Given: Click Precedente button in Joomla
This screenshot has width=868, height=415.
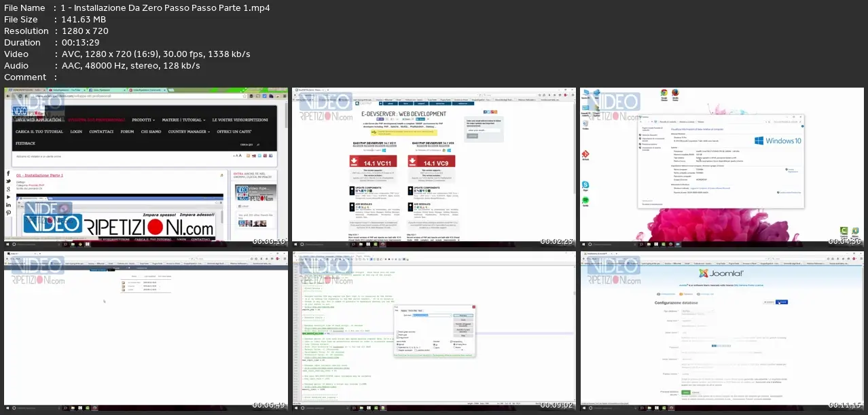Looking at the screenshot, I should pyautogui.click(x=769, y=302).
